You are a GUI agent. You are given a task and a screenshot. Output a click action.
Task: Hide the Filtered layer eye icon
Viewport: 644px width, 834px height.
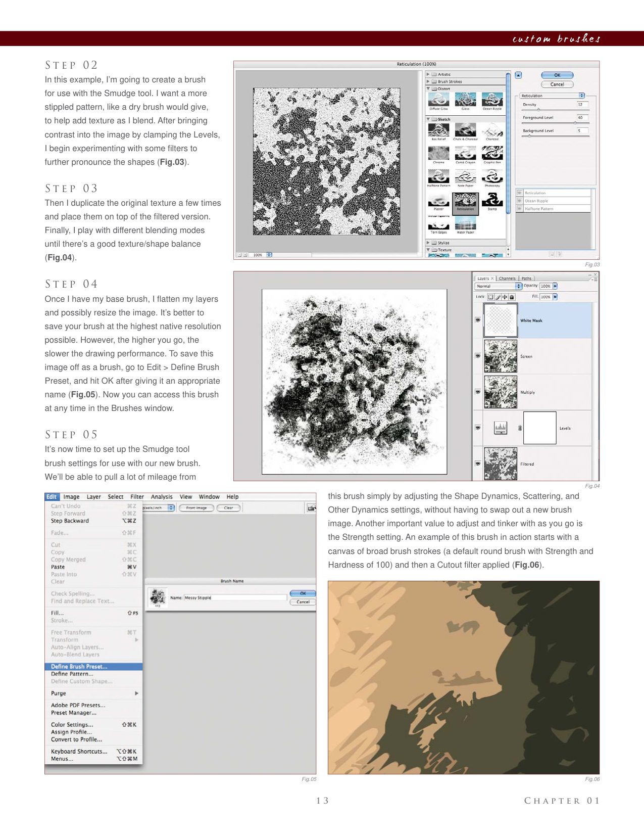[478, 464]
